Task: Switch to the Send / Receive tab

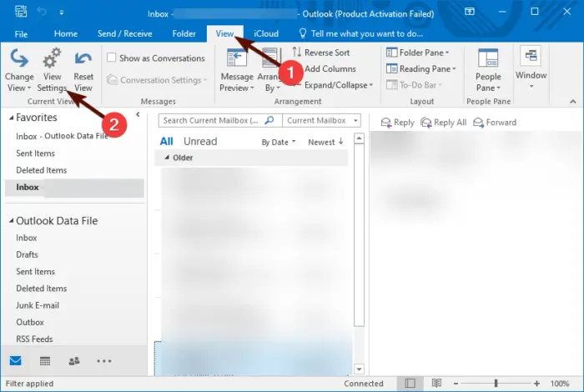Action: tap(125, 34)
